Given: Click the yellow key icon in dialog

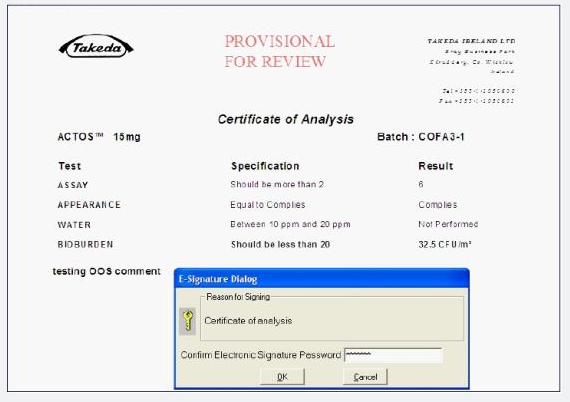Looking at the screenshot, I should (x=188, y=321).
